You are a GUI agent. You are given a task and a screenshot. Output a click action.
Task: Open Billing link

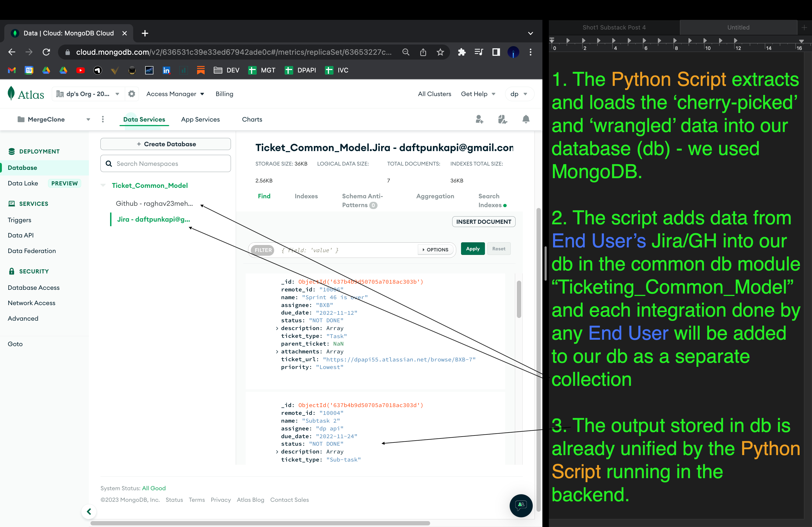pyautogui.click(x=224, y=94)
